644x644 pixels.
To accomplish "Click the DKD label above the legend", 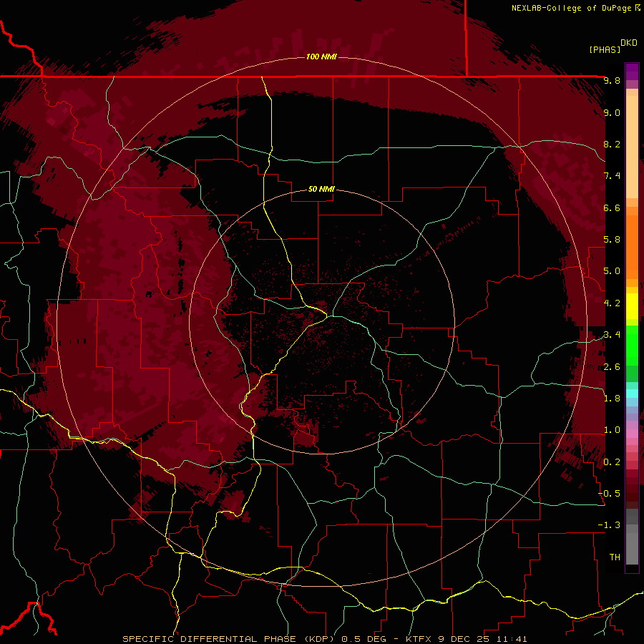I will (629, 43).
